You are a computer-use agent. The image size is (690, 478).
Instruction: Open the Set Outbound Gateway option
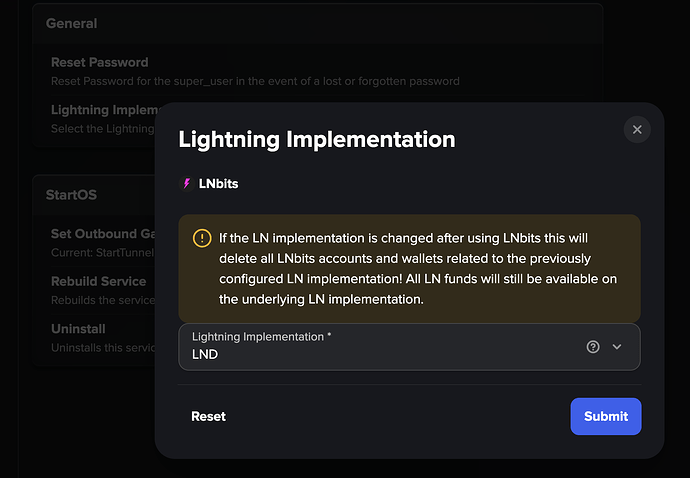103,243
